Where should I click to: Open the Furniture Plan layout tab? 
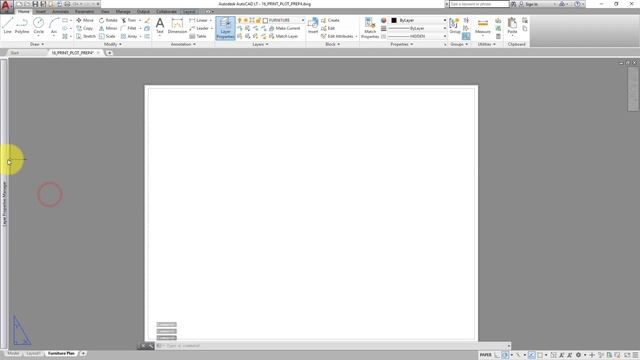pos(61,353)
